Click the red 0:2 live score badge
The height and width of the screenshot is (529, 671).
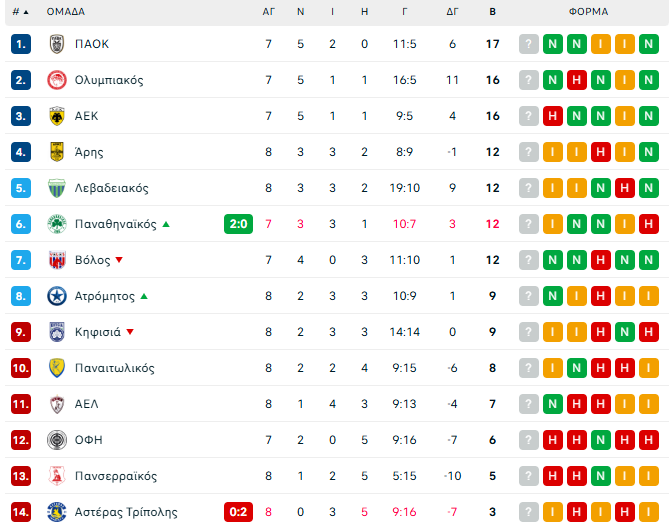click(238, 512)
